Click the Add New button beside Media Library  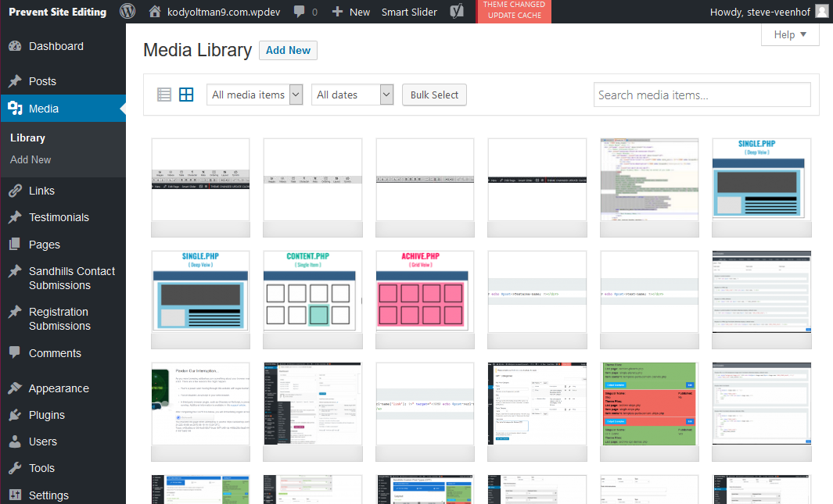click(x=288, y=50)
